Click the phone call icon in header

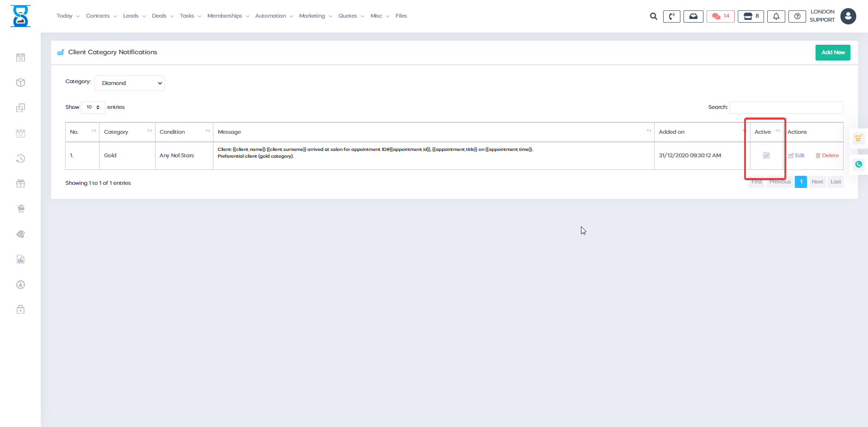click(671, 16)
